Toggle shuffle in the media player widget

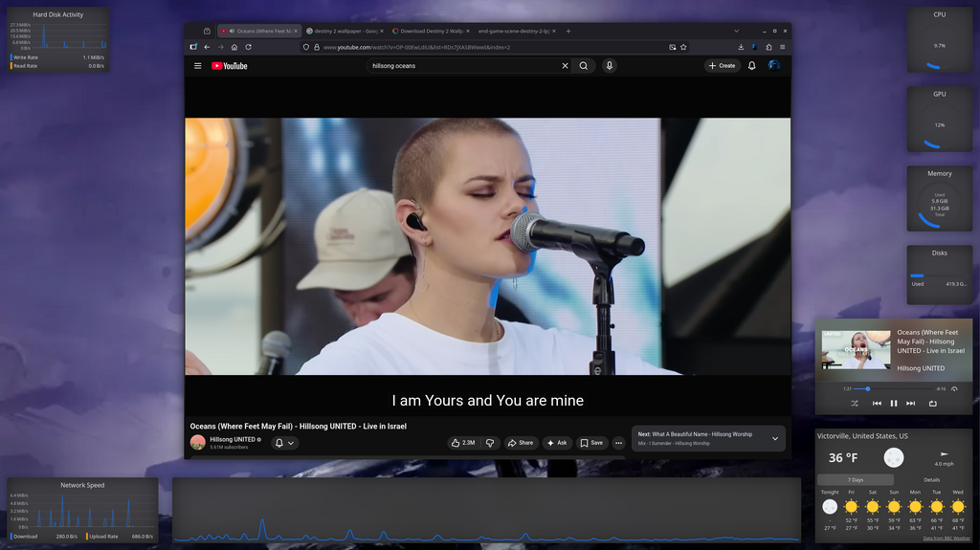point(855,404)
